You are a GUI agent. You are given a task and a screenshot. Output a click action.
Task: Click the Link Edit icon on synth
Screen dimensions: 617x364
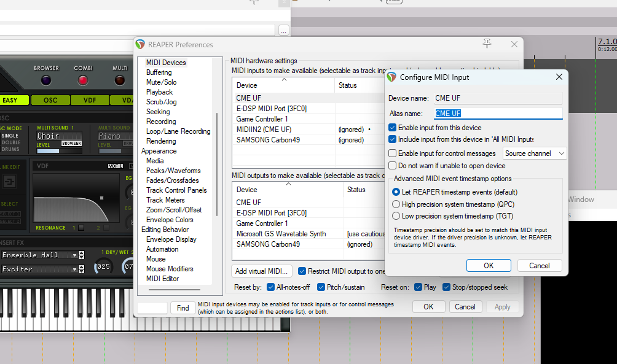click(x=9, y=181)
